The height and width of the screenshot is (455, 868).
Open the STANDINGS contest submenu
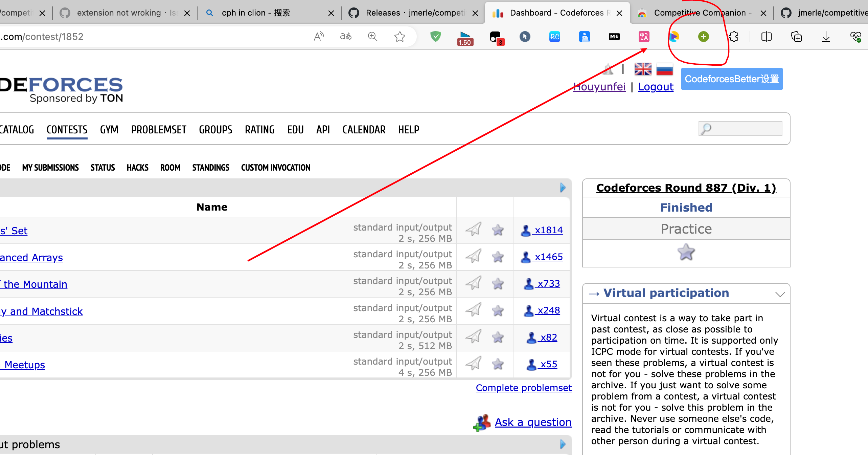click(x=211, y=168)
